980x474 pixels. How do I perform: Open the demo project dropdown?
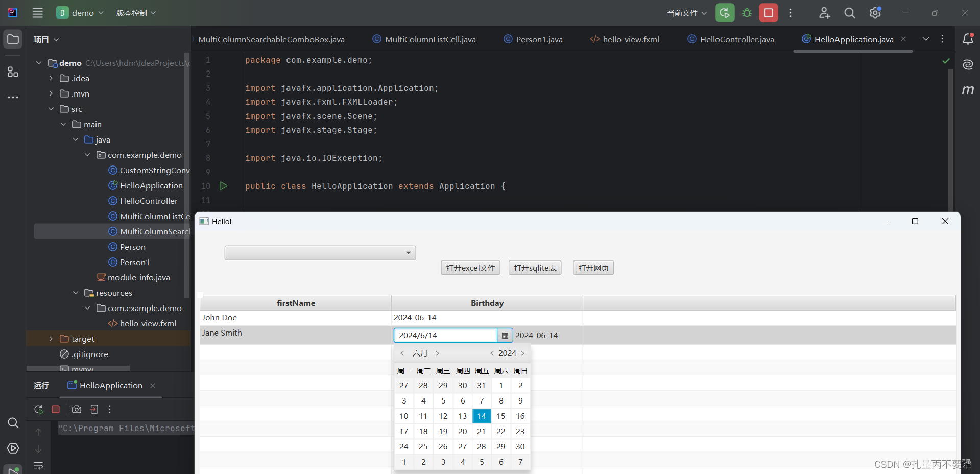80,13
